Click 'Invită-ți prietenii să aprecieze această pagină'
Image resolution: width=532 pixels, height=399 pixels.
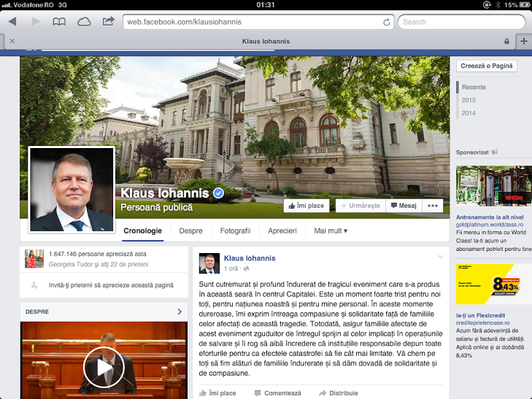pos(111,285)
